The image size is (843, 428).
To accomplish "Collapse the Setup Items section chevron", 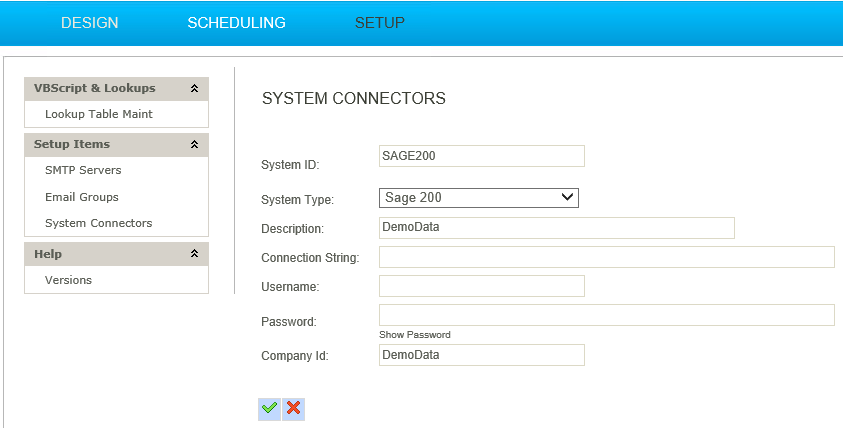I will point(195,144).
